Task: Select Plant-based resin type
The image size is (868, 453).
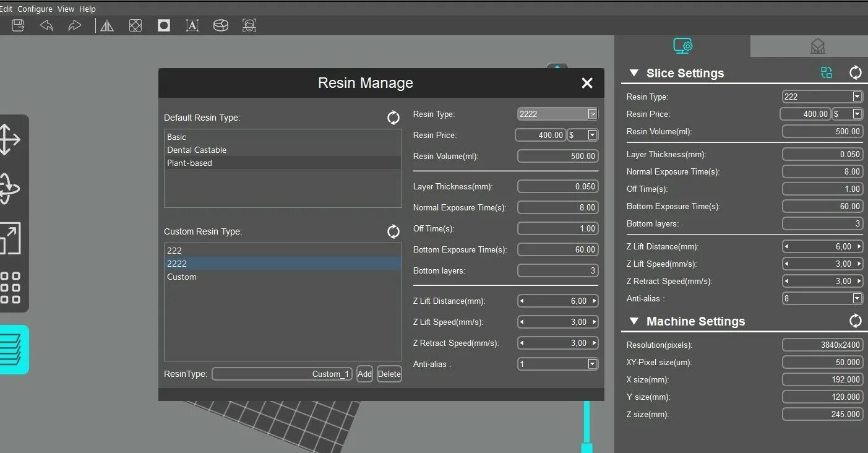Action: (283, 163)
